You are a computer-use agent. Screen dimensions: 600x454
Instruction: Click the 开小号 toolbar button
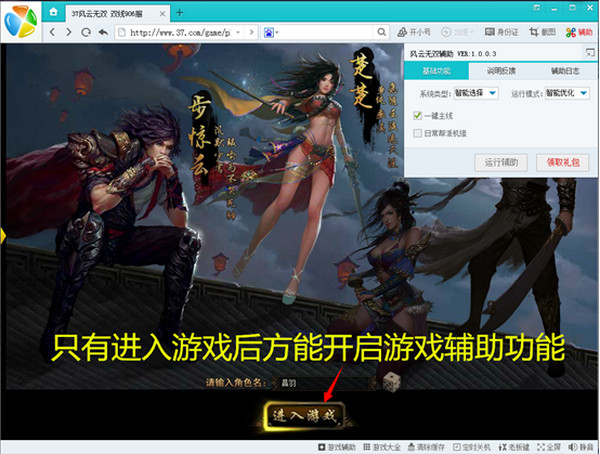pyautogui.click(x=414, y=32)
